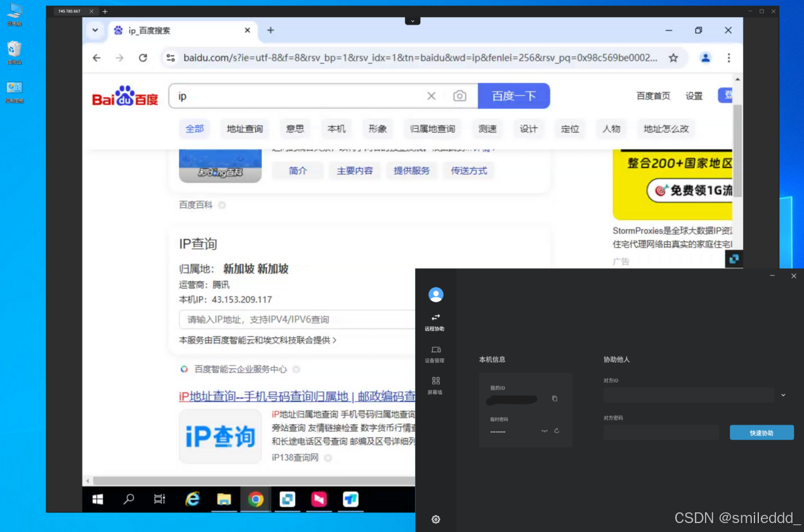Select the 地址查询 filter tab
The image size is (804, 532).
coord(245,129)
